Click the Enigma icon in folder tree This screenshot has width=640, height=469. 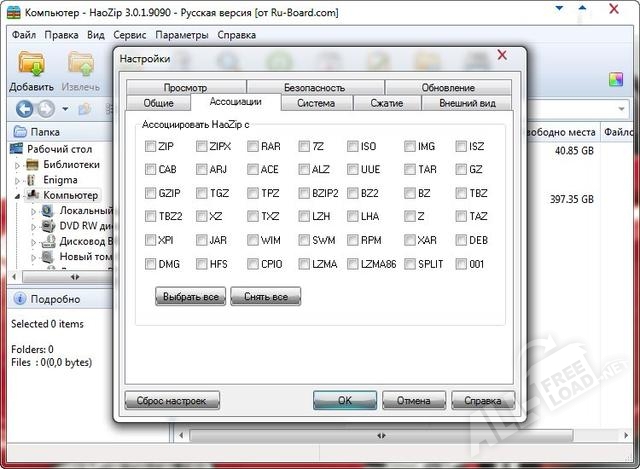[x=33, y=180]
